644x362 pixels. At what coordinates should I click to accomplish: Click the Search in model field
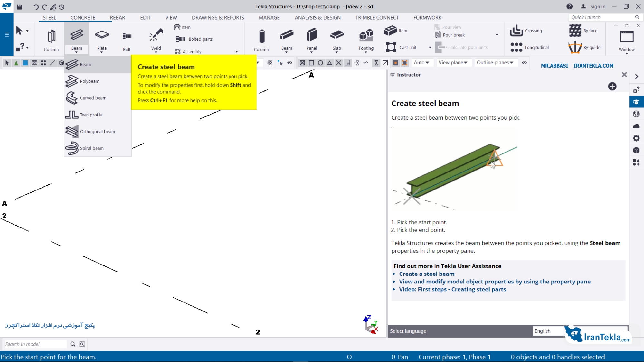click(x=35, y=344)
